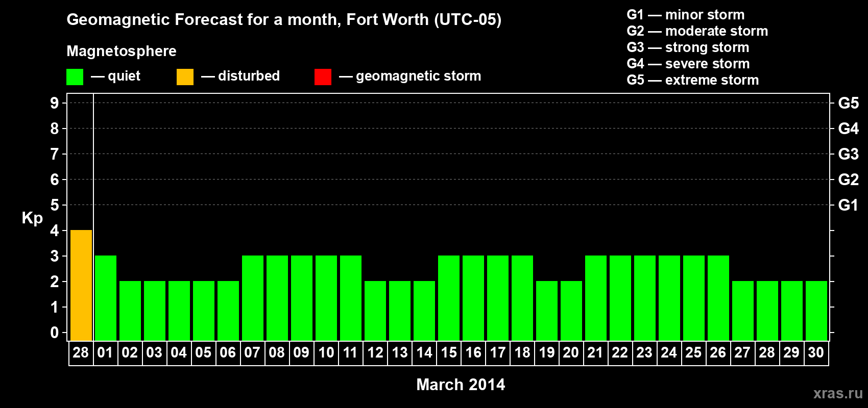Click the 'G1 — minor storm' legend text
The width and height of the screenshot is (868, 408).
point(686,15)
